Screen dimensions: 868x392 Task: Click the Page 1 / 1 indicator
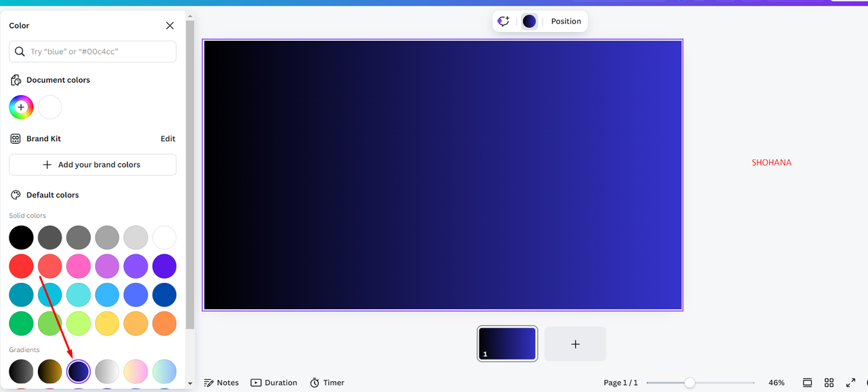pos(620,383)
